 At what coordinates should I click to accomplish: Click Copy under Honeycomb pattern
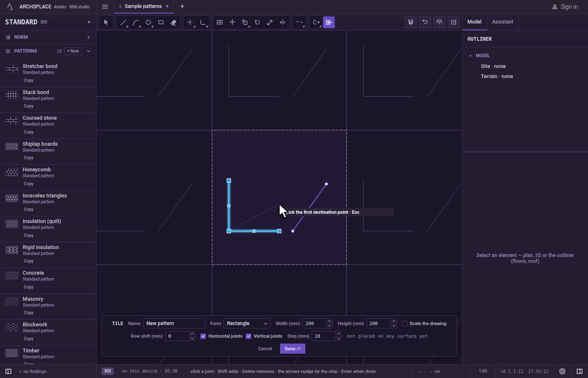(x=29, y=184)
